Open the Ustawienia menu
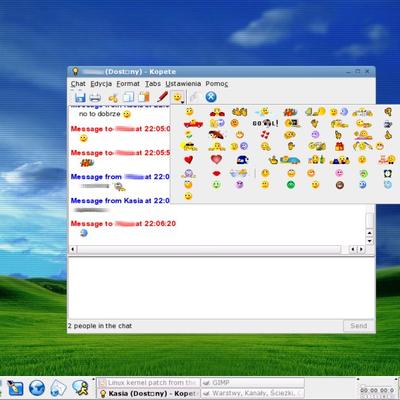This screenshot has height=400, width=400. pos(183,84)
